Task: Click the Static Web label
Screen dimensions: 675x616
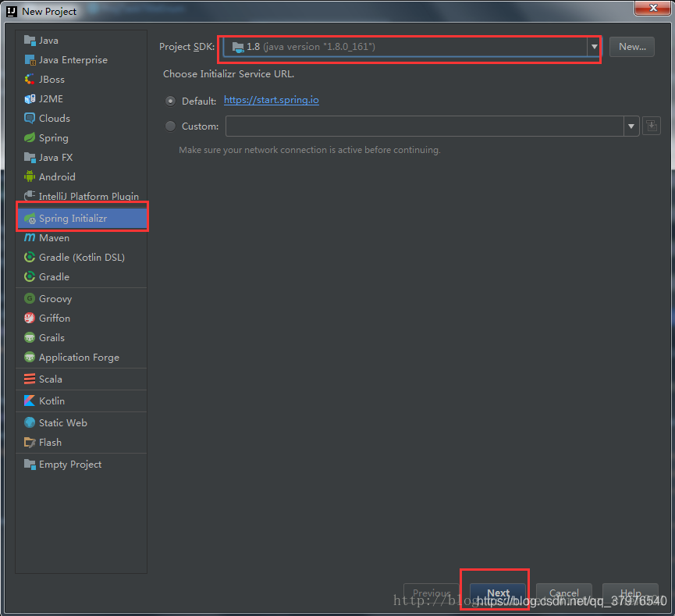Action: 63,423
